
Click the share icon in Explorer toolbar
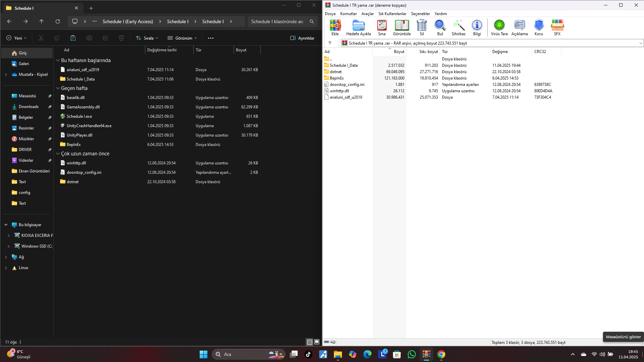[105, 38]
